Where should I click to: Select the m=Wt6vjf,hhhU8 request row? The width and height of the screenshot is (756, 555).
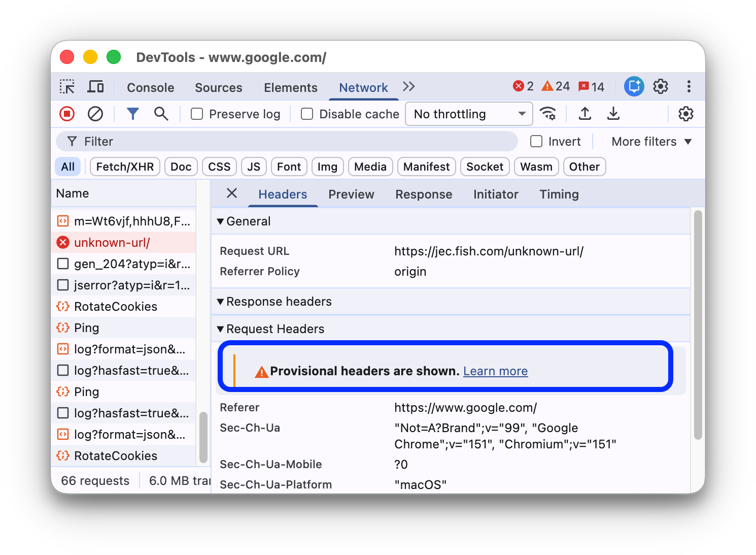coord(123,221)
